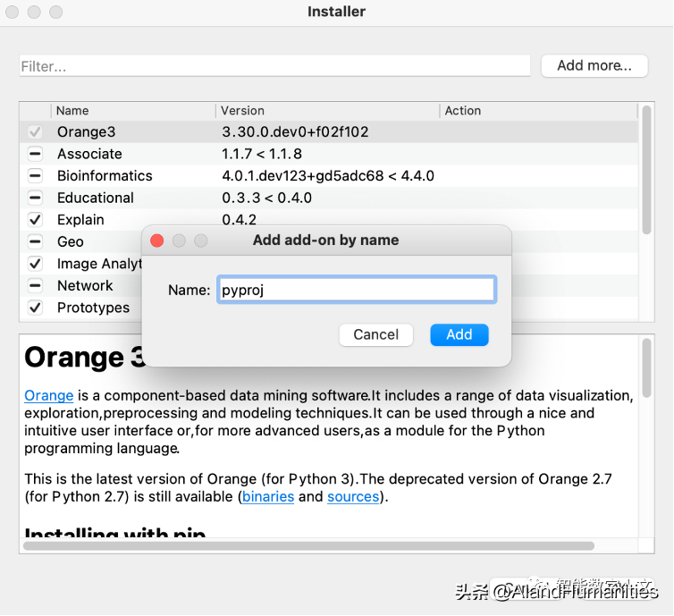Click version 1.1.7 < 1.1.8 cell
The height and width of the screenshot is (616, 674).
(262, 154)
